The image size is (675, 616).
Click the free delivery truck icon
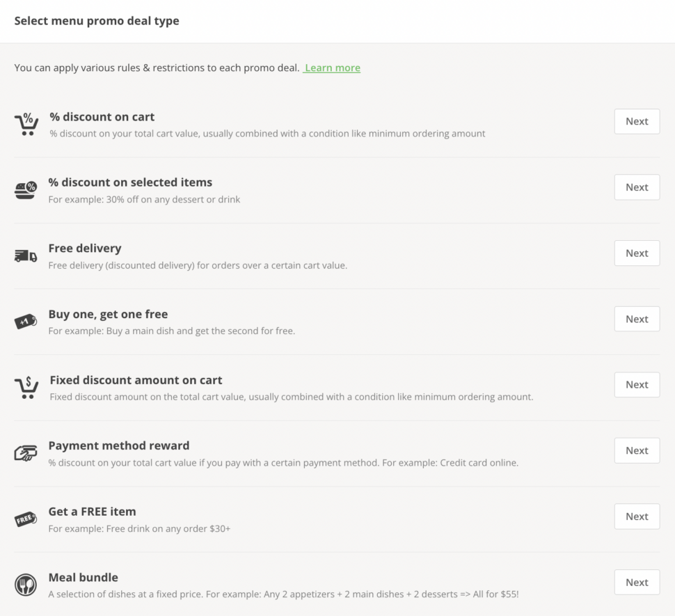click(26, 256)
